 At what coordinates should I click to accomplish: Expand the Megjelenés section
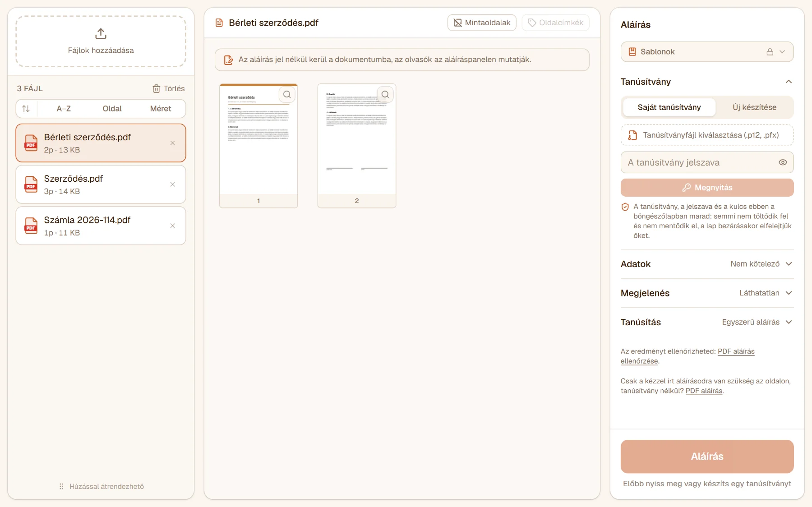[x=707, y=293]
